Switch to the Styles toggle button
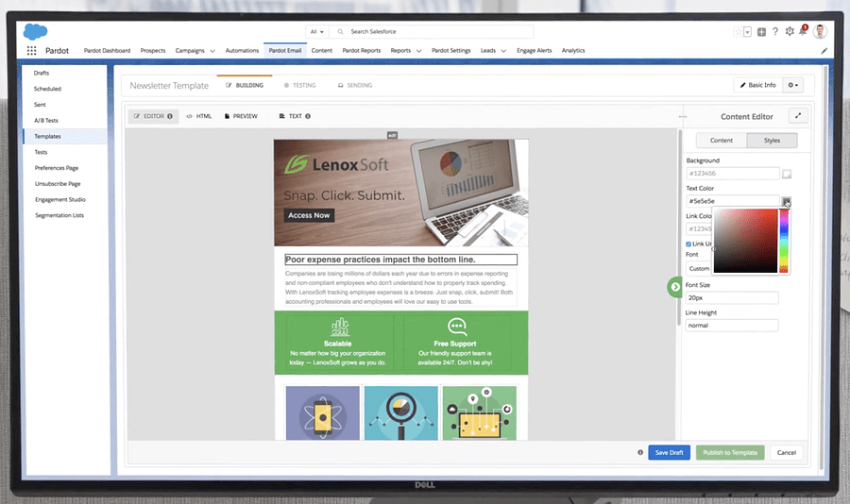This screenshot has height=504, width=850. 772,141
